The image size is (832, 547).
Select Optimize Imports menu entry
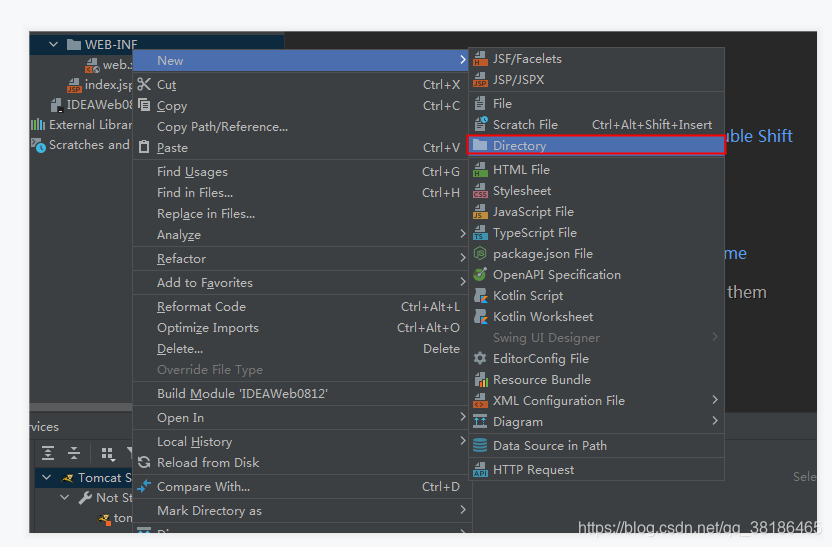[300, 328]
